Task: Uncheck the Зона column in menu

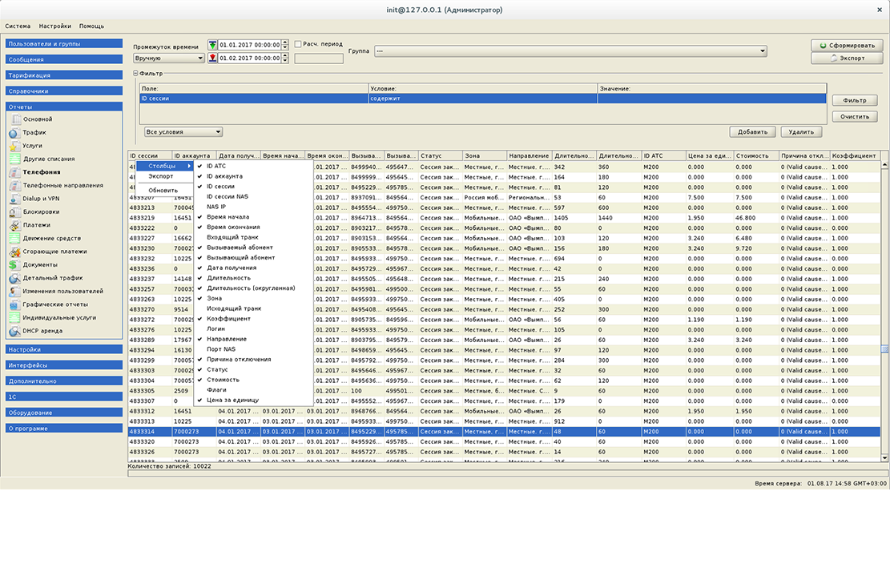Action: point(214,298)
